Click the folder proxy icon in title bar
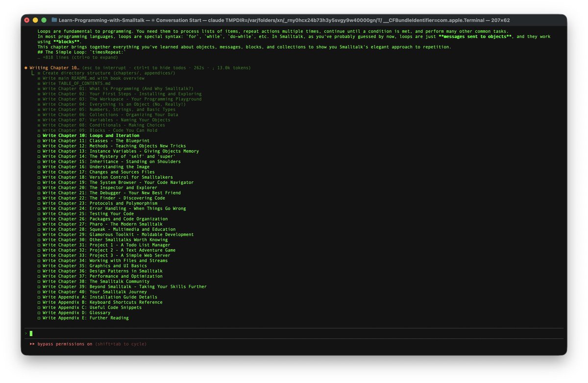Image resolution: width=588 pixels, height=383 pixels. 53,20
